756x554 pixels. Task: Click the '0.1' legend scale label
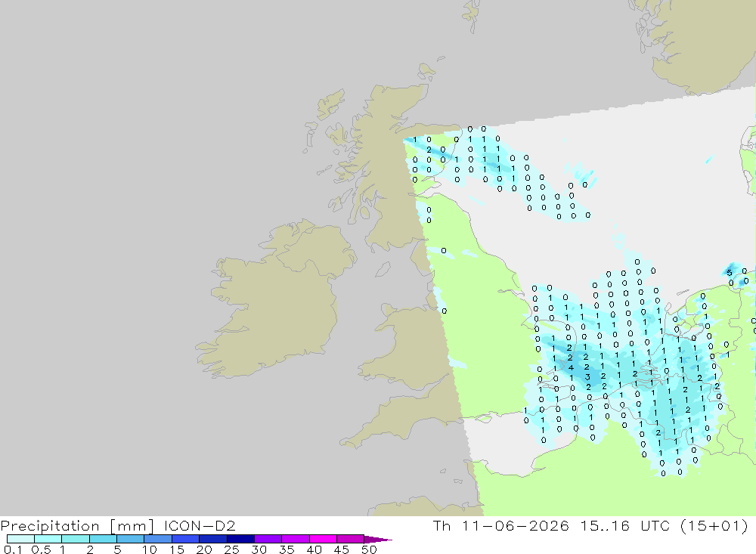(13, 549)
